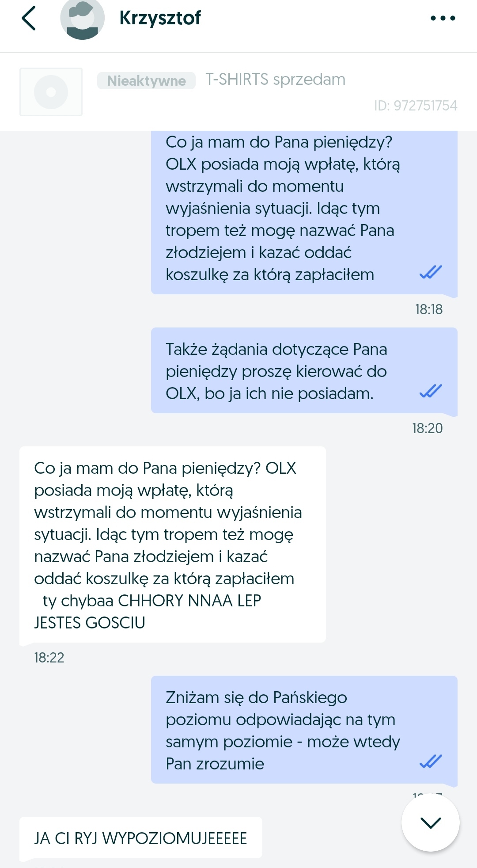Tap the 18:22 timestamp
Image resolution: width=477 pixels, height=868 pixels.
point(49,658)
